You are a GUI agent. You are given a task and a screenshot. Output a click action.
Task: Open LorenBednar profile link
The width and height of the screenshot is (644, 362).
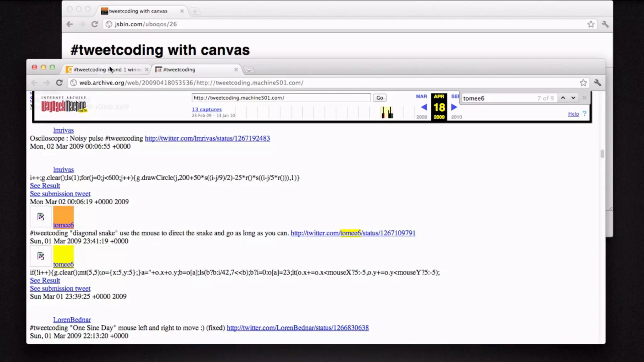pyautogui.click(x=72, y=320)
